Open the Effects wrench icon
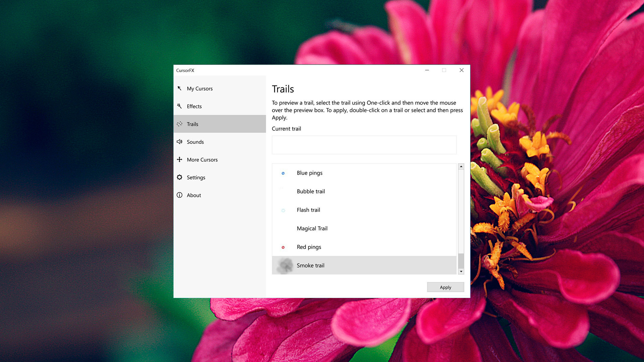Image resolution: width=644 pixels, height=362 pixels. [x=179, y=106]
